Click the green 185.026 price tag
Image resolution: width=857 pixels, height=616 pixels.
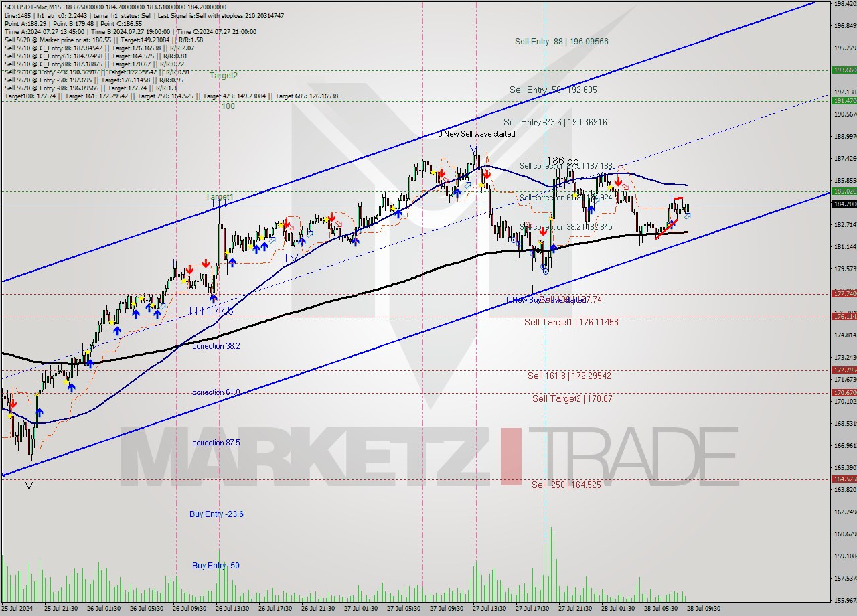click(x=844, y=191)
